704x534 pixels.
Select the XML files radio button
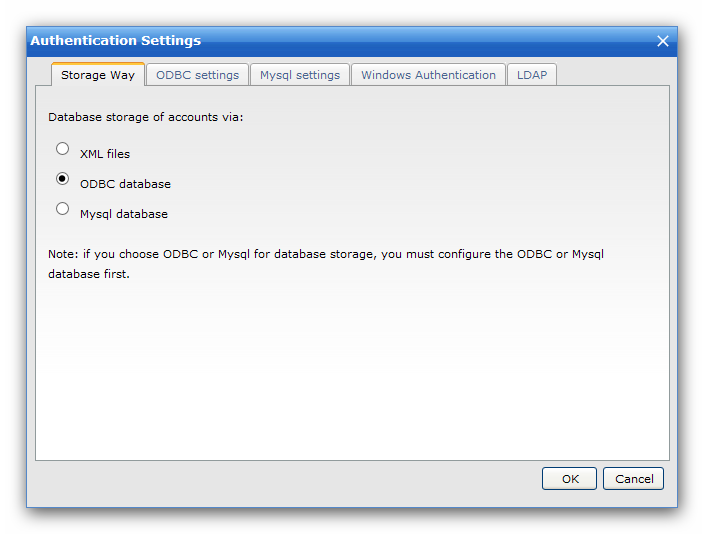pyautogui.click(x=62, y=149)
